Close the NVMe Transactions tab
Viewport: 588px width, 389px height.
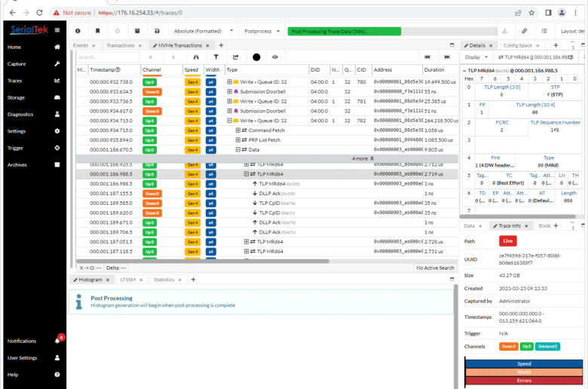207,46
